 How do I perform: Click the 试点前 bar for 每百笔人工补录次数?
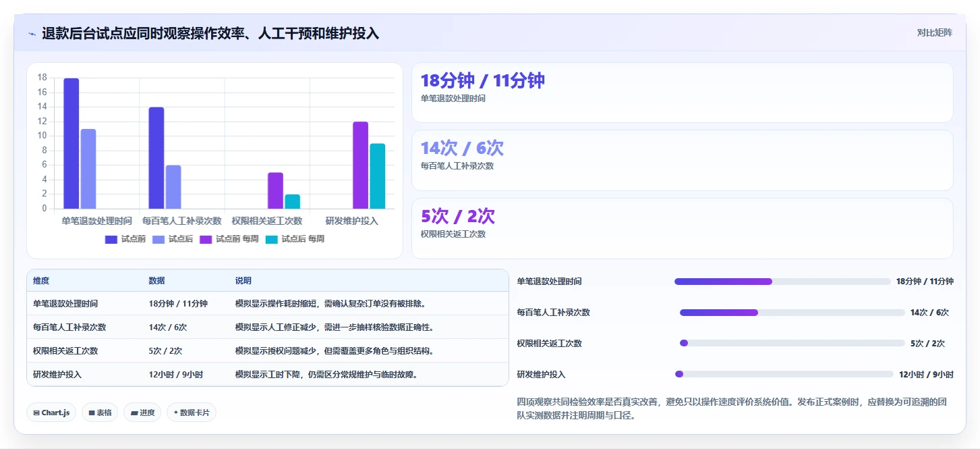click(x=156, y=158)
